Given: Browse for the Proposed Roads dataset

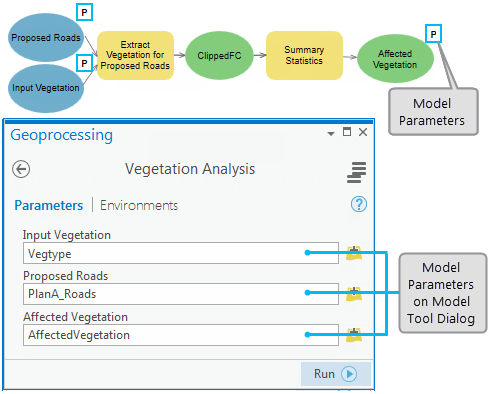Looking at the screenshot, I should pyautogui.click(x=354, y=294).
